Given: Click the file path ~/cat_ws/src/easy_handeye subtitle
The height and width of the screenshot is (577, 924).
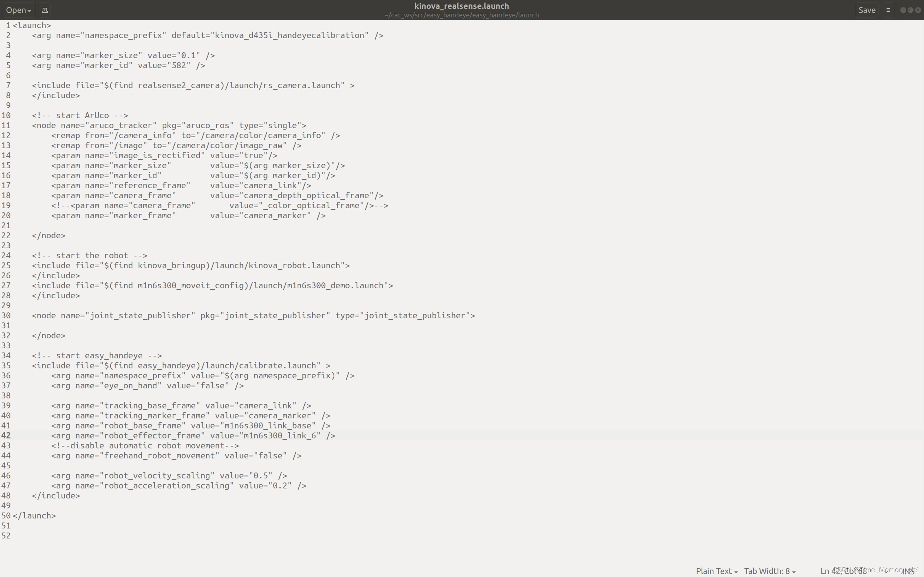Looking at the screenshot, I should point(461,15).
